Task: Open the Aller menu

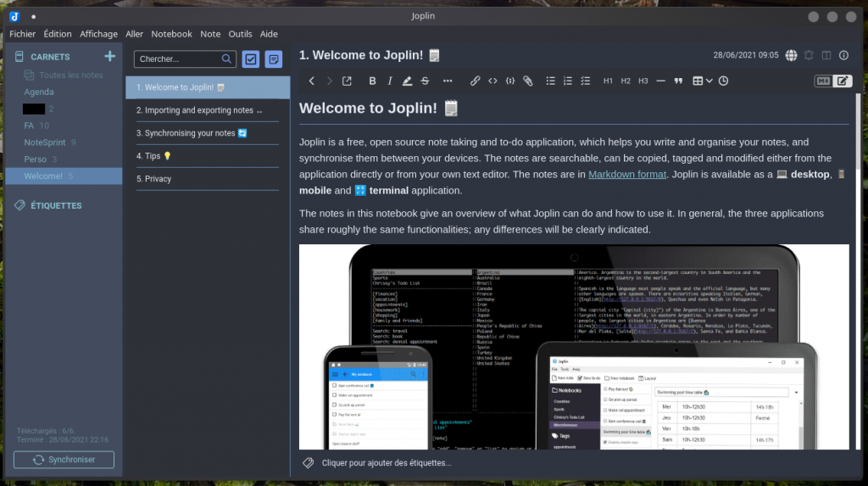Action: 134,34
